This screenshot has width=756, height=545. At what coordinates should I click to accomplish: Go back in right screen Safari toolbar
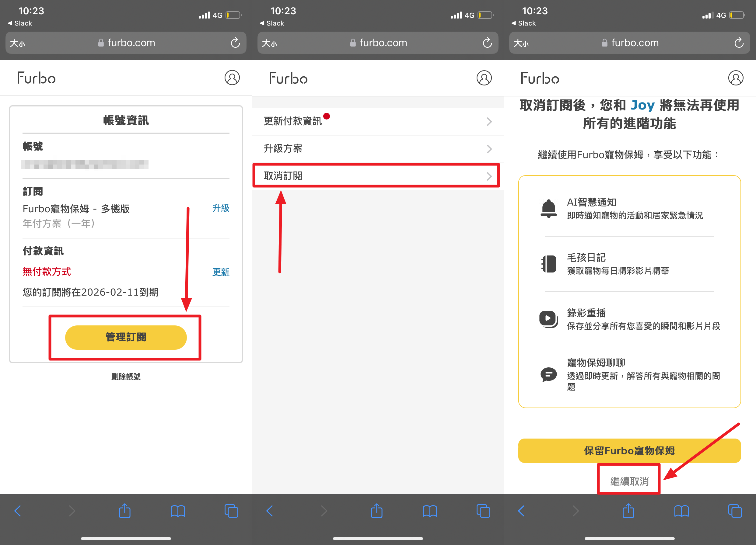point(522,511)
